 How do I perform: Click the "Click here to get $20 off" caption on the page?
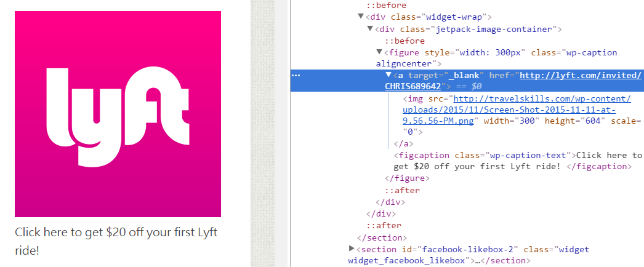(116, 241)
